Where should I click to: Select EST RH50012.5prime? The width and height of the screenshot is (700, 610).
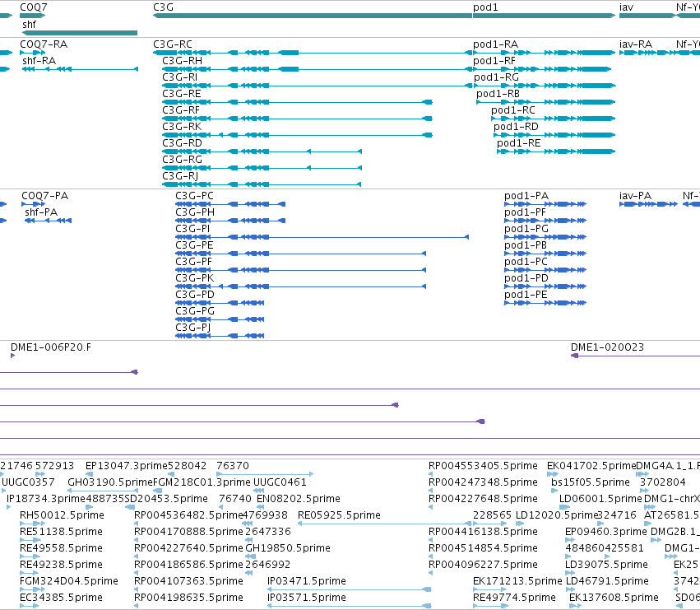(x=62, y=515)
